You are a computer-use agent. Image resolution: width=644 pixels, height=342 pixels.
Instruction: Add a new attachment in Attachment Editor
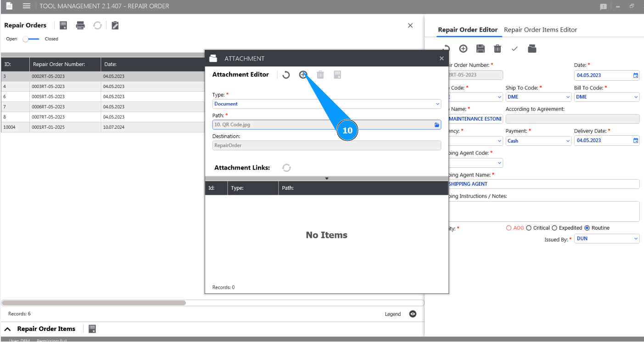tap(303, 74)
